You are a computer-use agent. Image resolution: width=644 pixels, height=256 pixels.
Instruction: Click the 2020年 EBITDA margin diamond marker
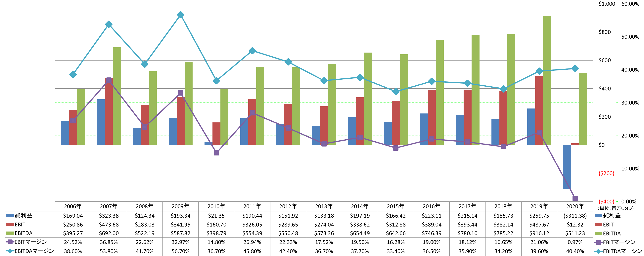pos(575,68)
